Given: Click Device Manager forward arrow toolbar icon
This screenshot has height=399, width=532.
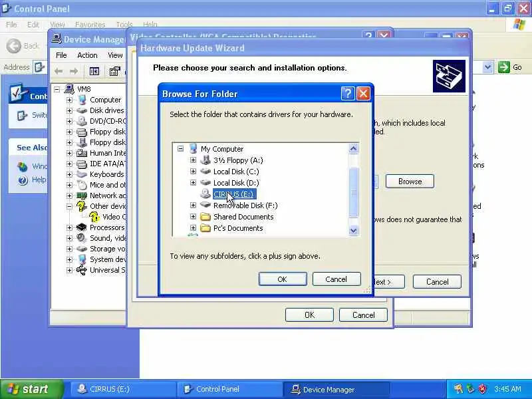Looking at the screenshot, I should [x=74, y=71].
